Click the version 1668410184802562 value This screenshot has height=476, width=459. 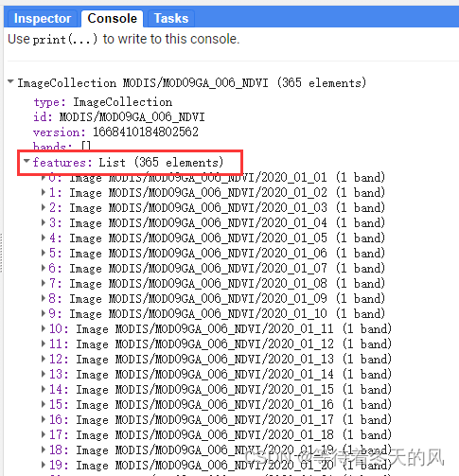(146, 132)
